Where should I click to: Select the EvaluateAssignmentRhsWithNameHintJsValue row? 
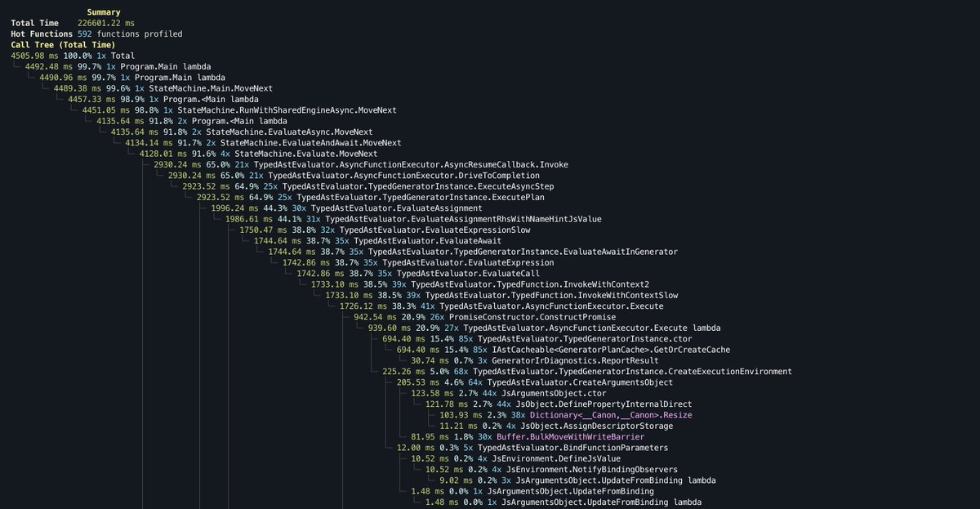tap(413, 218)
